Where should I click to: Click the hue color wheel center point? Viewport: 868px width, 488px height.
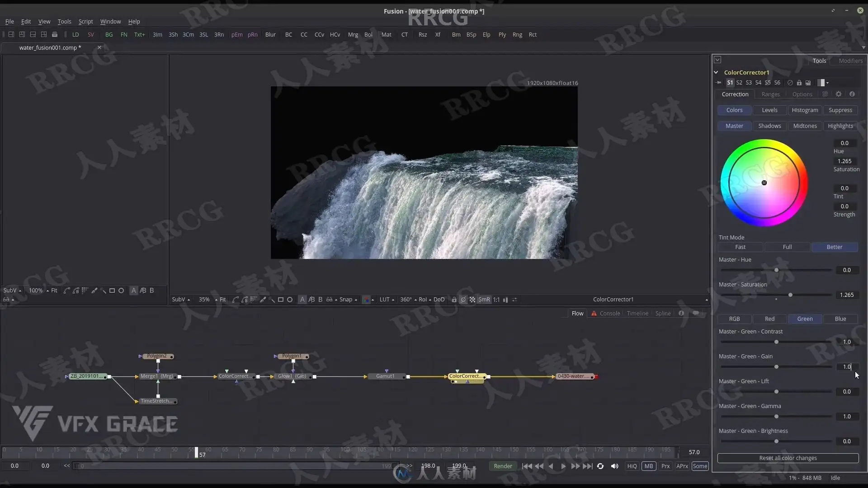tap(764, 183)
